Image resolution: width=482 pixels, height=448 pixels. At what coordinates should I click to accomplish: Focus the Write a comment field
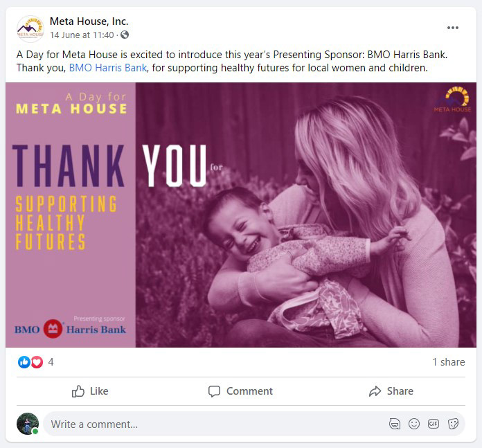coord(208,424)
